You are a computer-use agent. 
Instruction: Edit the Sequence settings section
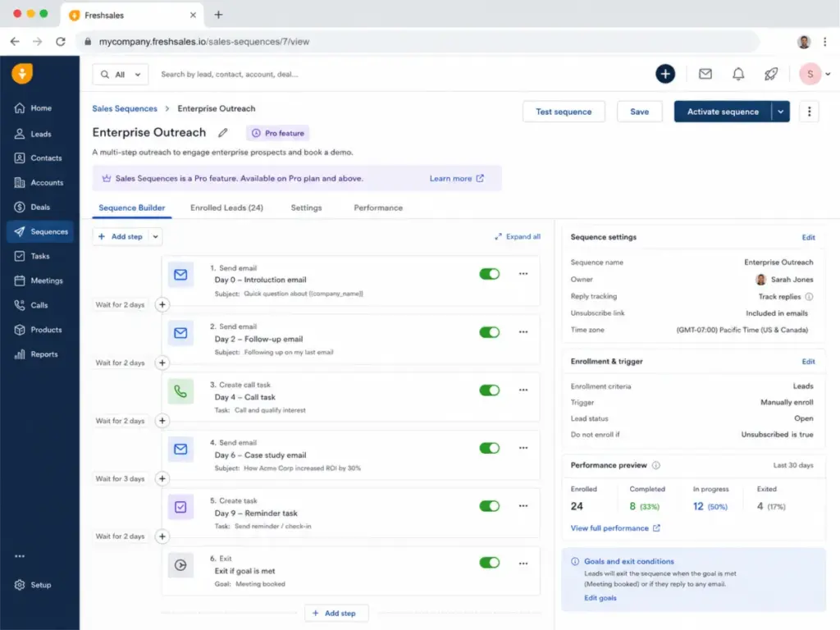point(808,237)
